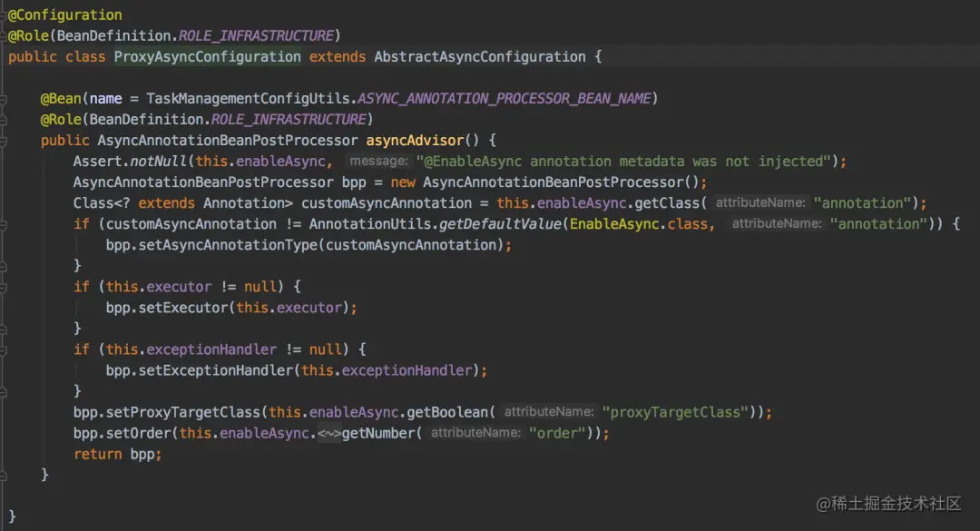The width and height of the screenshot is (980, 531).
Task: Click the "order" string literal
Action: pos(557,433)
